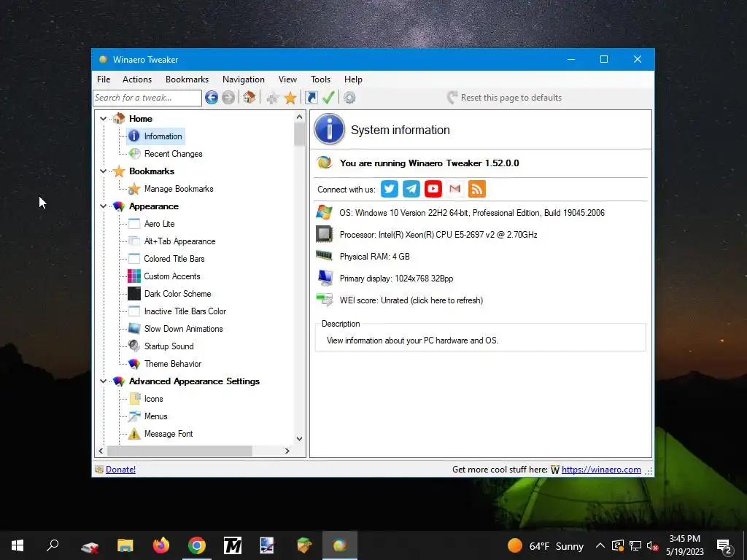The image size is (747, 560).
Task: Open the Tools menu
Action: click(321, 79)
